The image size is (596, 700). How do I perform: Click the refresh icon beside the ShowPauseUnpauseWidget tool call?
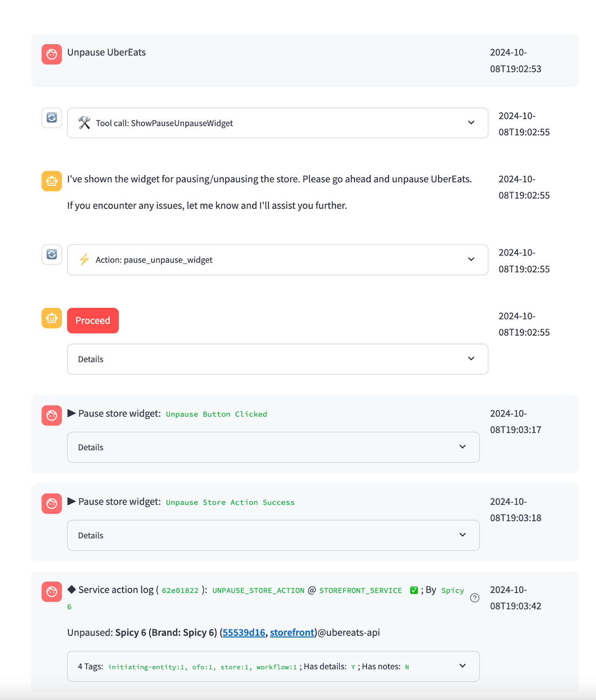click(52, 118)
